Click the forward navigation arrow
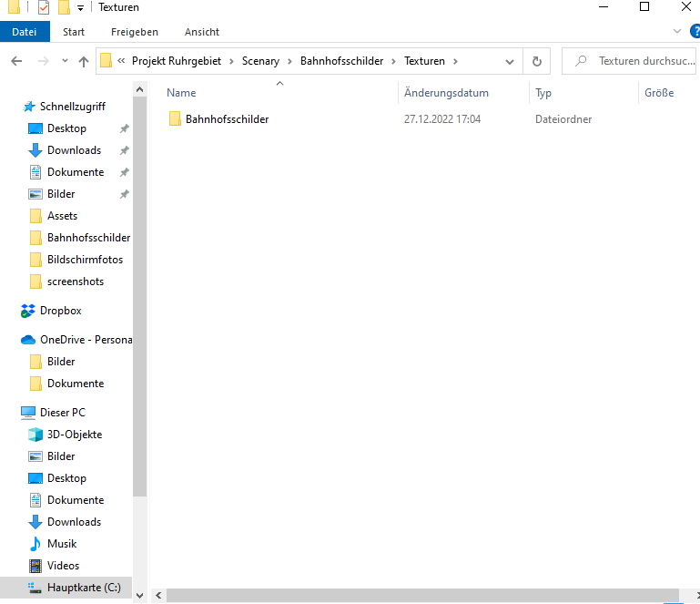Image resolution: width=700 pixels, height=604 pixels. tap(44, 61)
